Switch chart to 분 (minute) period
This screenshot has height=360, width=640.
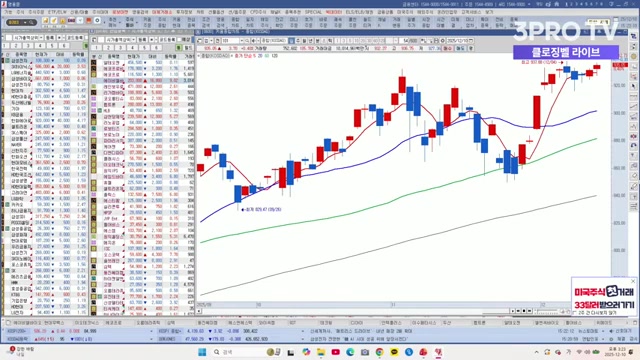[x=317, y=41]
